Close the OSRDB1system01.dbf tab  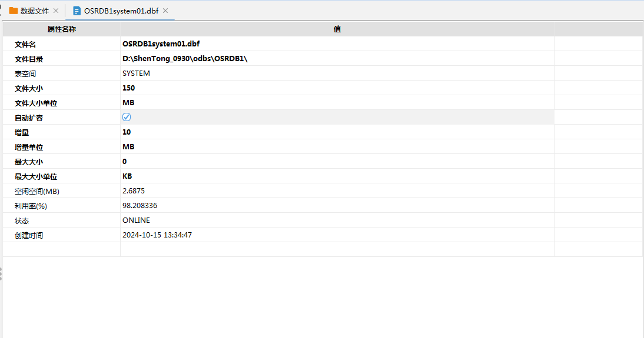tap(165, 11)
